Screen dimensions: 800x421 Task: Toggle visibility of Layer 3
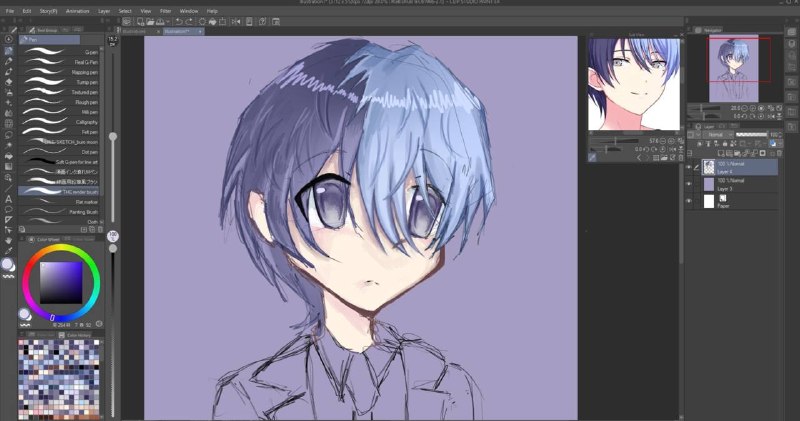point(689,184)
